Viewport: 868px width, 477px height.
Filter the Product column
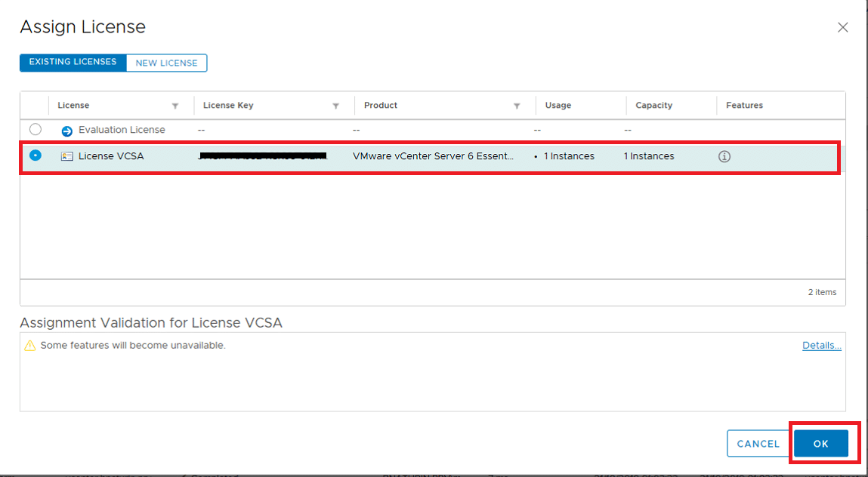point(517,106)
